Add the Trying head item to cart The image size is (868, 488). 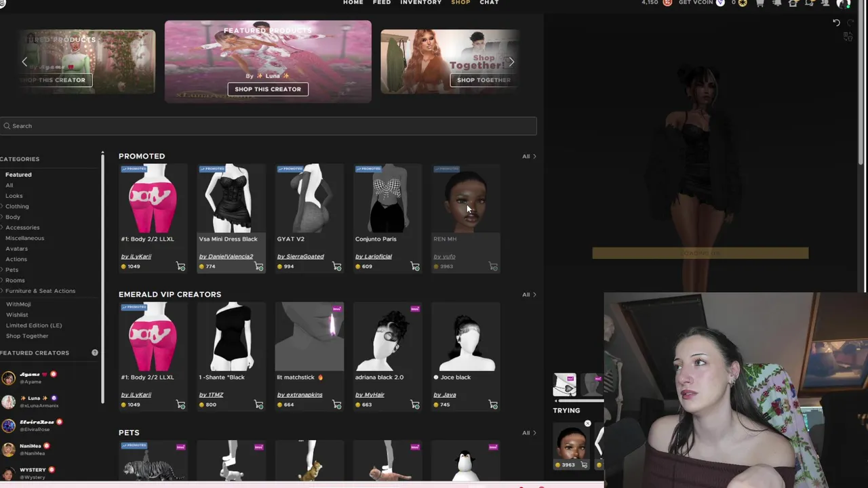coord(584,465)
